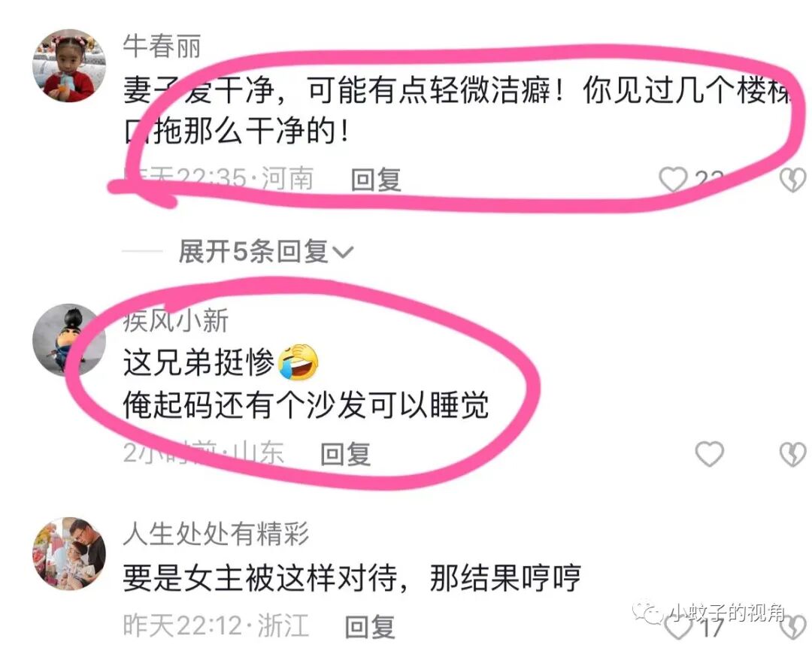Click the chevron next to 展开5条回复

[342, 253]
